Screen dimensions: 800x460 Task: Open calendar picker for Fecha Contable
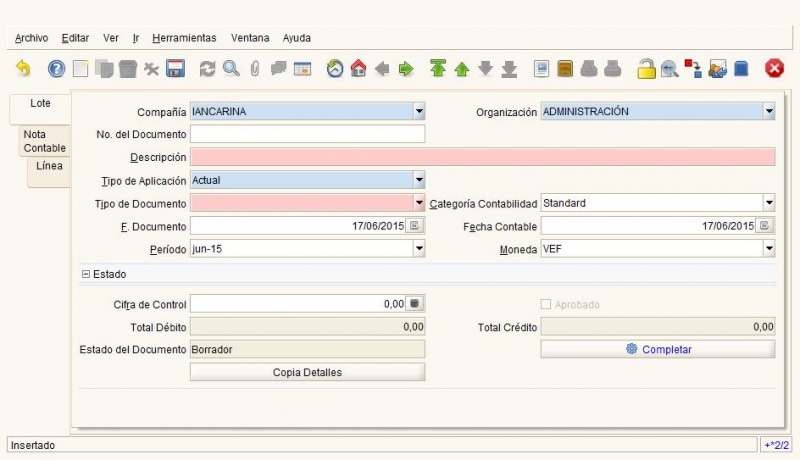[766, 226]
